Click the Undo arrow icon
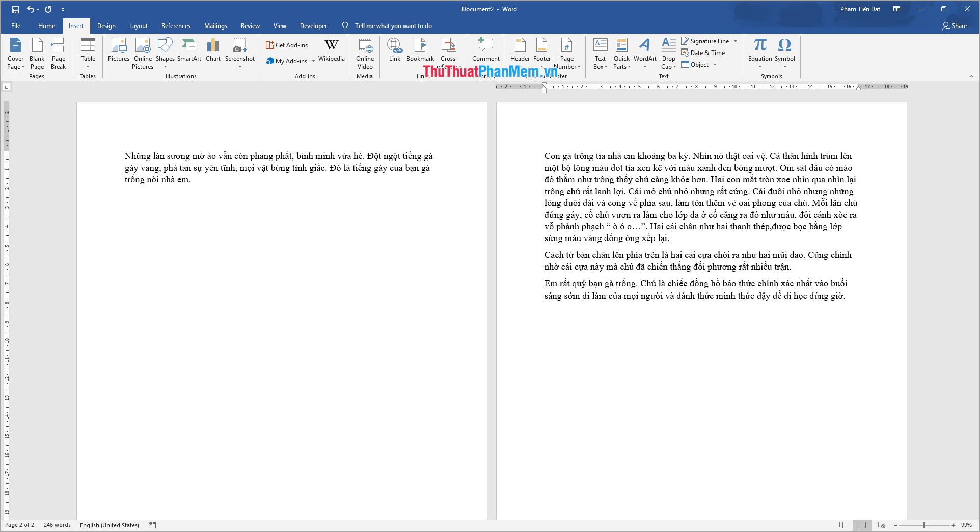The image size is (980, 532). coord(31,9)
